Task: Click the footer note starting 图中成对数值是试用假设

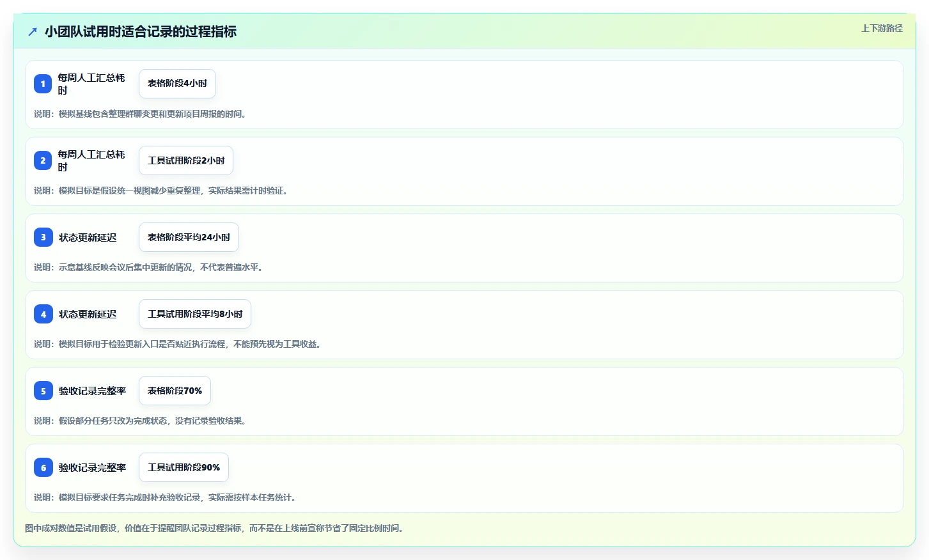Action: [214, 528]
